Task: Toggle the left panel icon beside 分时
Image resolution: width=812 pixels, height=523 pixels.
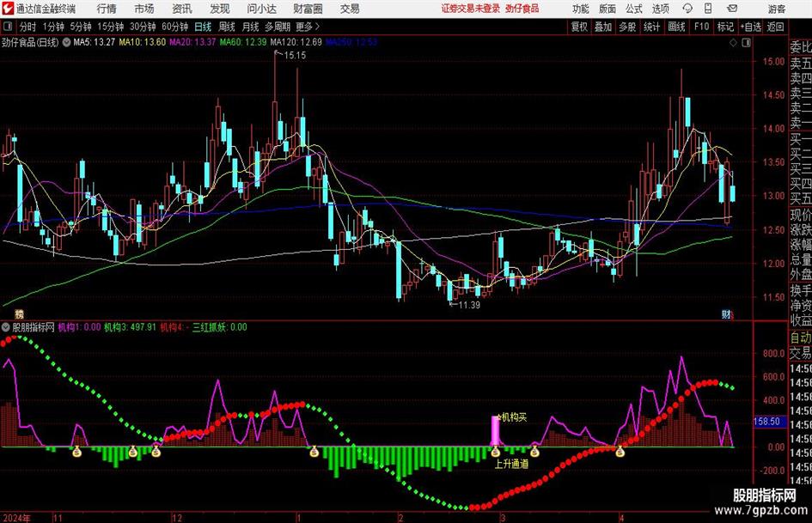Action: coord(7,27)
